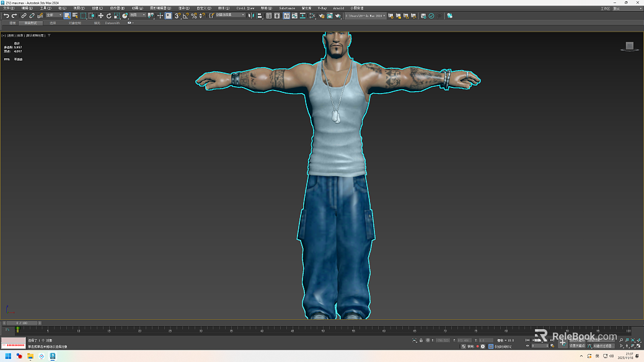Click the viewport [+] menu label

click(x=4, y=35)
